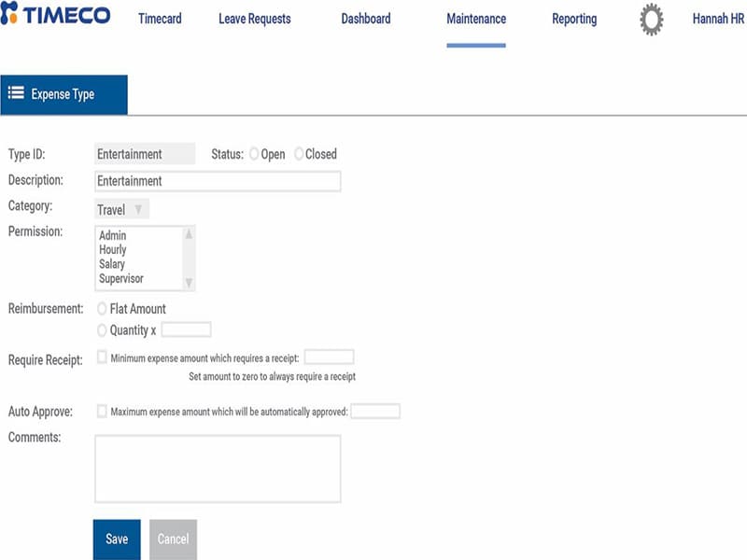Viewport: 747px width, 560px height.
Task: Choose Flat Amount reimbursement option
Action: pyautogui.click(x=102, y=309)
